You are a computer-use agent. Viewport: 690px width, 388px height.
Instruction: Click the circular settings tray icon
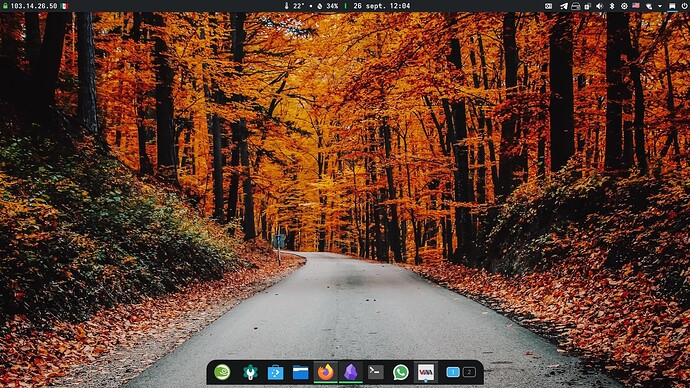[624, 6]
